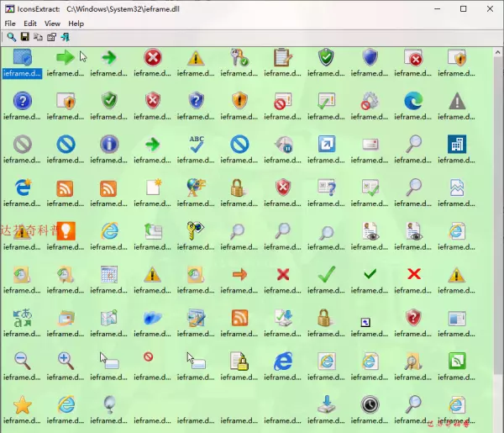Select the blue info circle icon
This screenshot has height=433, width=504.
(x=109, y=144)
